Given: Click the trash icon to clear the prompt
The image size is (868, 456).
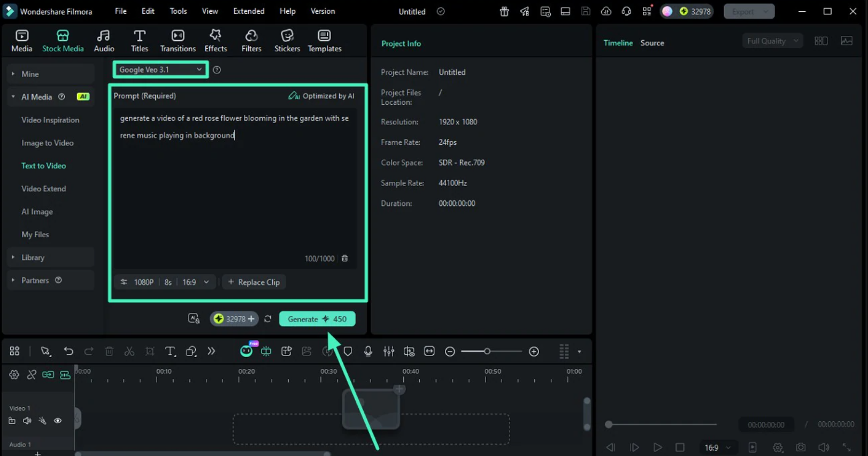Looking at the screenshot, I should [x=345, y=258].
